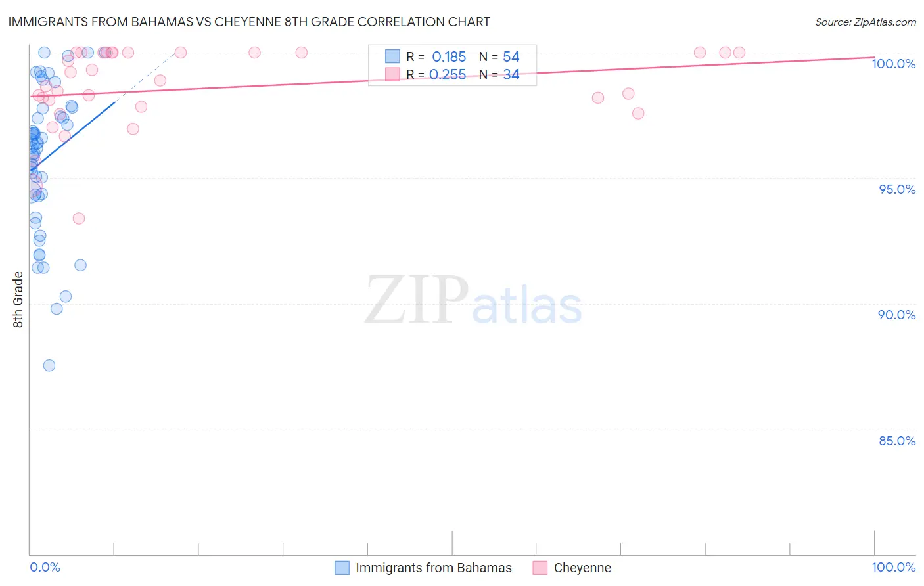924x586 pixels.
Task: Click the chart title text
Action: pos(248,22)
